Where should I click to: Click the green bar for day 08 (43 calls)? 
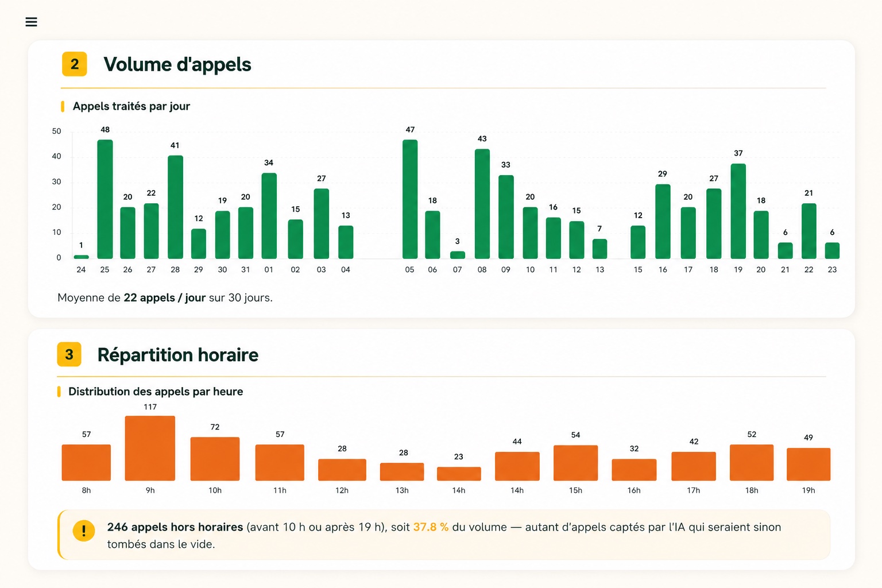pos(482,204)
